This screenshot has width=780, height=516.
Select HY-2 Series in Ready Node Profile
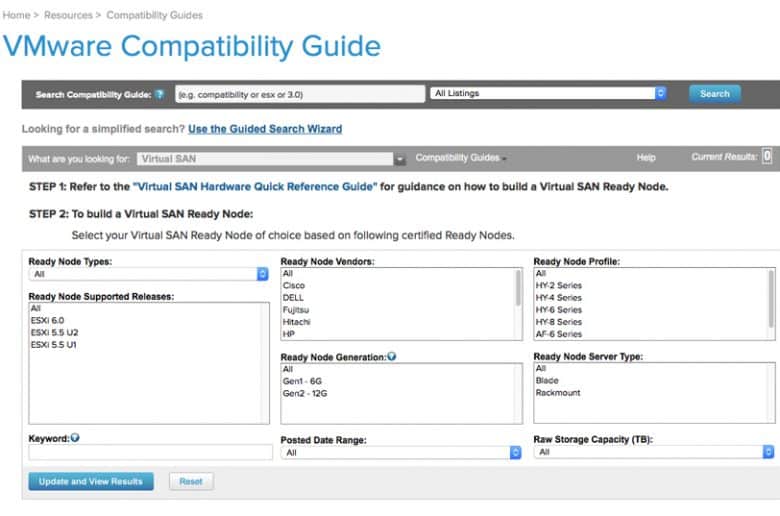[559, 286]
